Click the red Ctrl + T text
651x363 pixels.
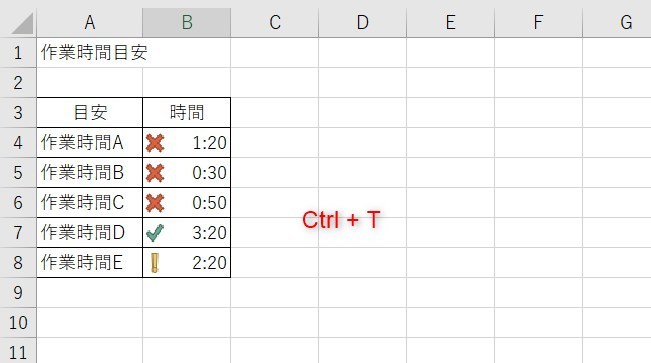pos(341,220)
